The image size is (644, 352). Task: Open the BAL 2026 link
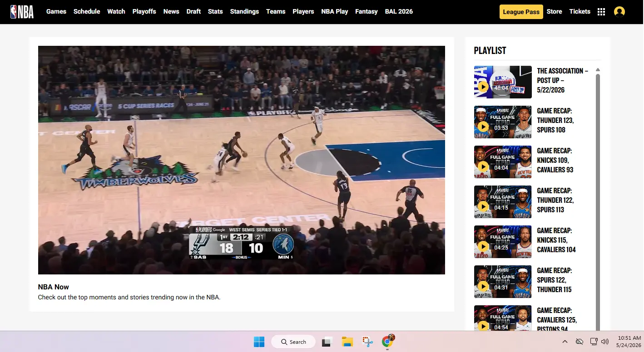(x=399, y=11)
